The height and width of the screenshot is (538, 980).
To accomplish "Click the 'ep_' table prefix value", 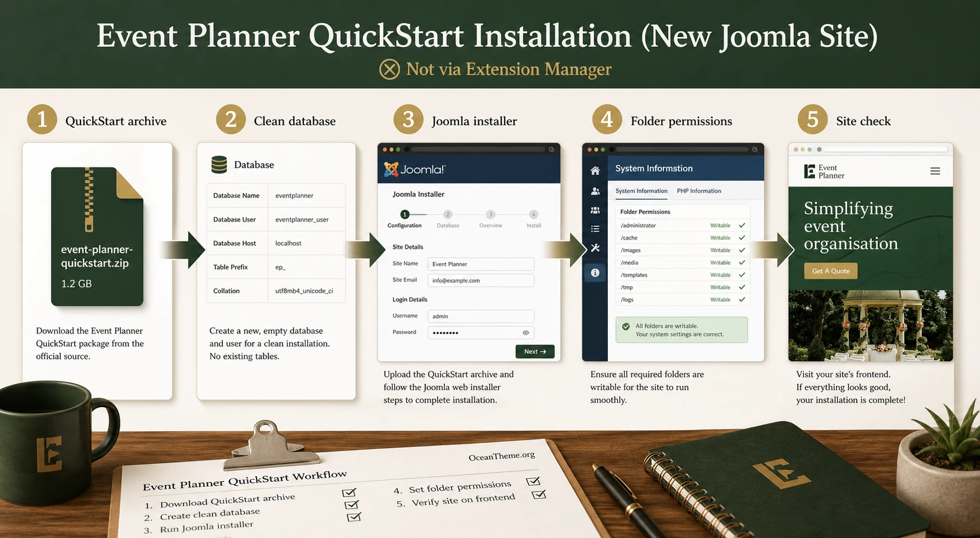I will pyautogui.click(x=280, y=267).
